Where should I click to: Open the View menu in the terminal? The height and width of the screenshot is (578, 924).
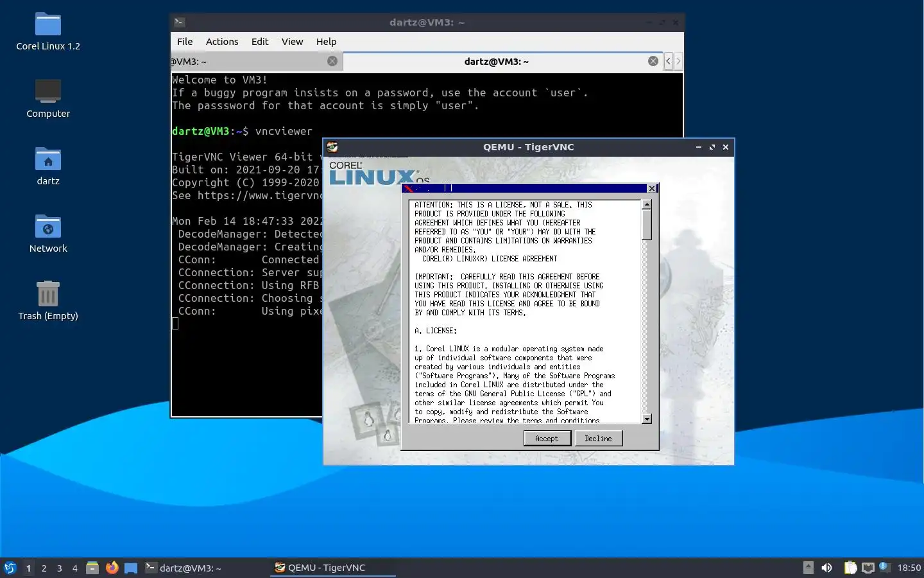coord(292,42)
